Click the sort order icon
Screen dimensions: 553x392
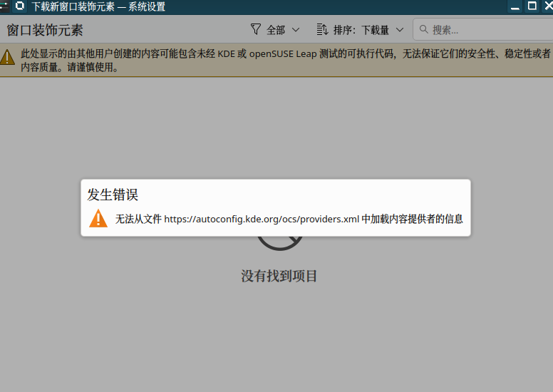coord(321,30)
